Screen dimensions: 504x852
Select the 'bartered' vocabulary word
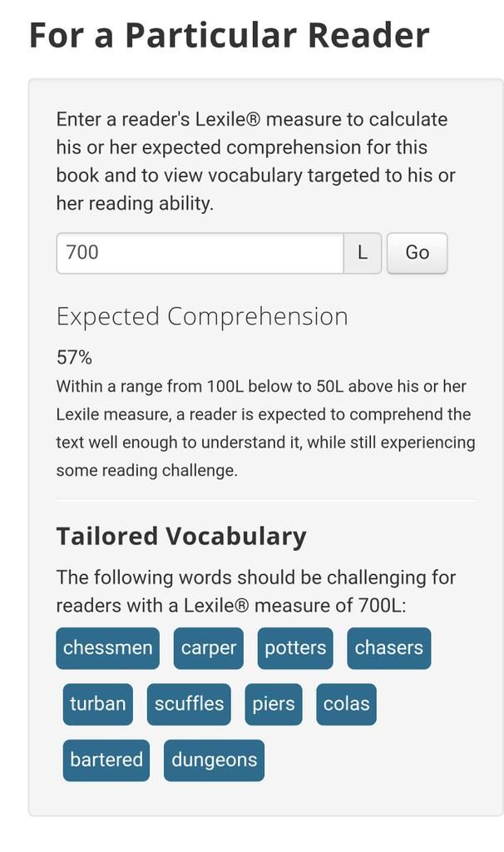pos(106,760)
